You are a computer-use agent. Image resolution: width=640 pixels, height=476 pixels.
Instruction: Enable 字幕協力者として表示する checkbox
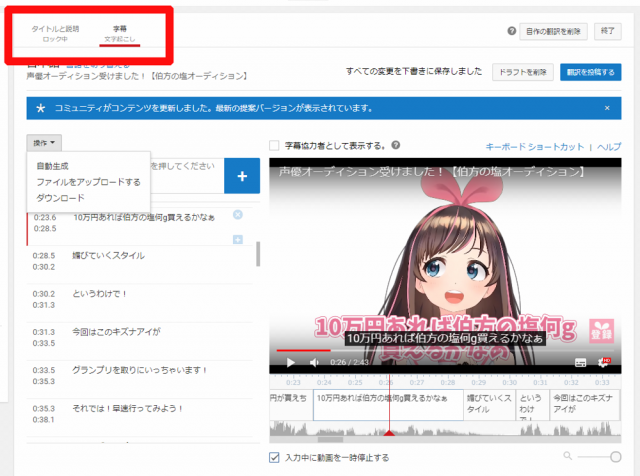click(274, 146)
